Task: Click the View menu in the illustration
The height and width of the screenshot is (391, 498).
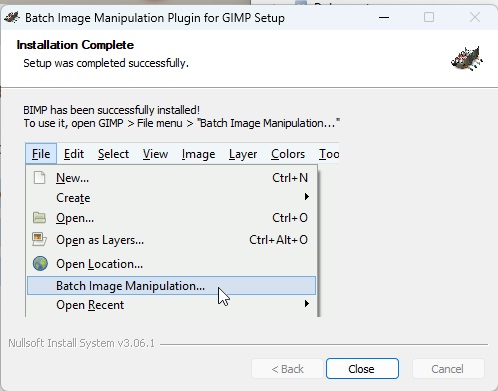Action: pos(155,154)
